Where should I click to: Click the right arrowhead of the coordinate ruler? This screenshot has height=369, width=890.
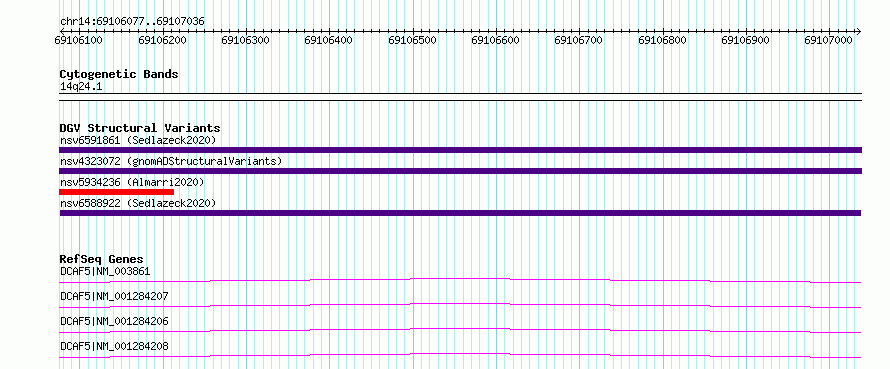pyautogui.click(x=858, y=31)
